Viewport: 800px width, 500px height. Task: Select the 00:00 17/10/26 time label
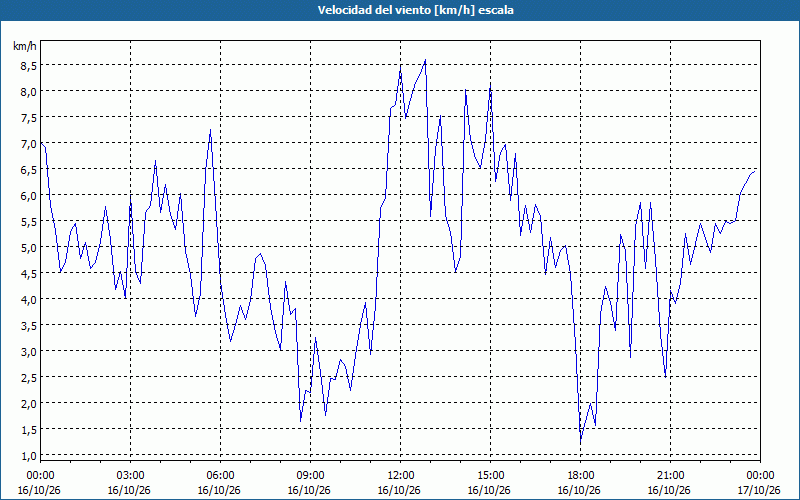click(x=760, y=483)
